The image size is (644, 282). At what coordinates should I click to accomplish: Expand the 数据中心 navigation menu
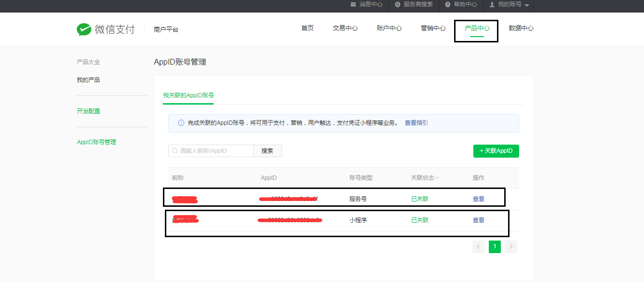[521, 28]
